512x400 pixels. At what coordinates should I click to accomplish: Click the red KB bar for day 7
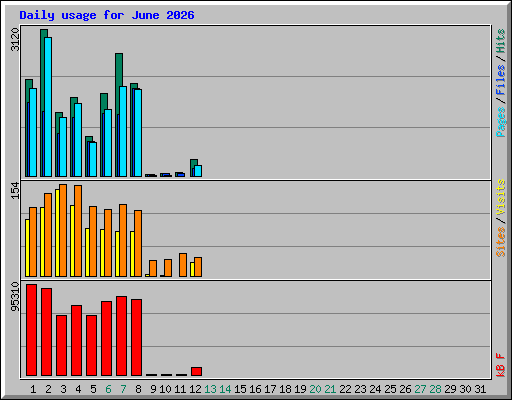pos(121,336)
